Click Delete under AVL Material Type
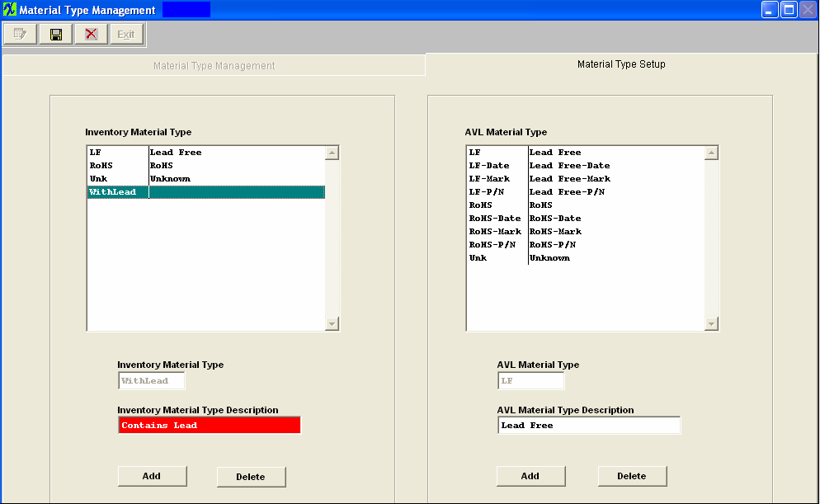The image size is (820, 504). (632, 476)
